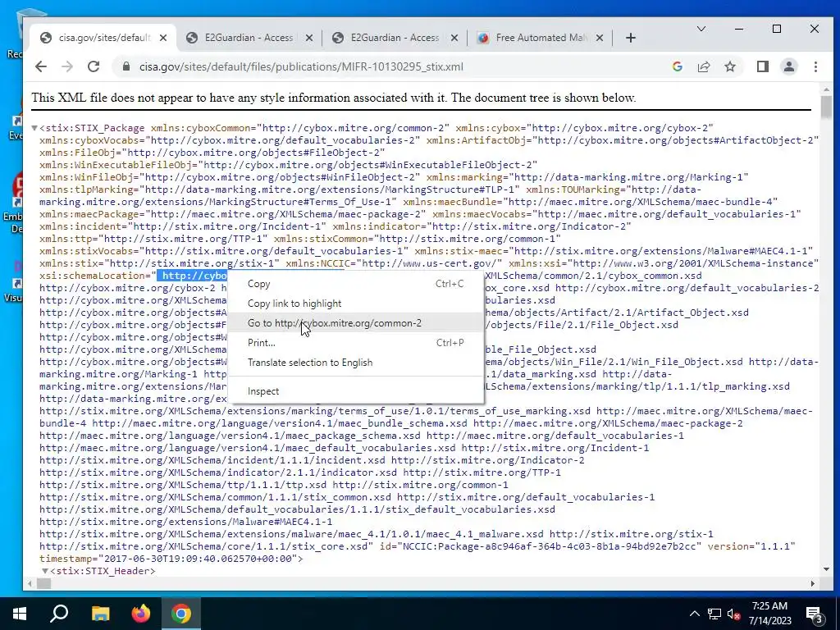Click the Chrome taskbar icon
840x630 pixels.
181,614
